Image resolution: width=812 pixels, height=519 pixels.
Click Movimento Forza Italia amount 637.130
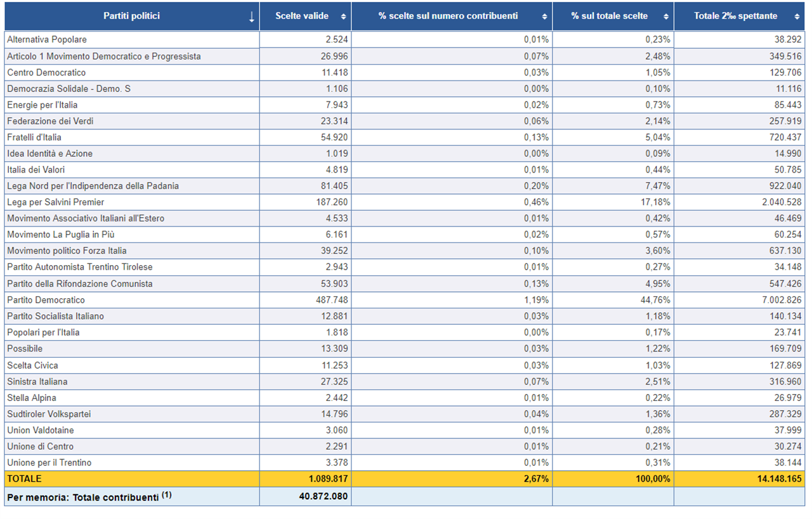click(785, 251)
